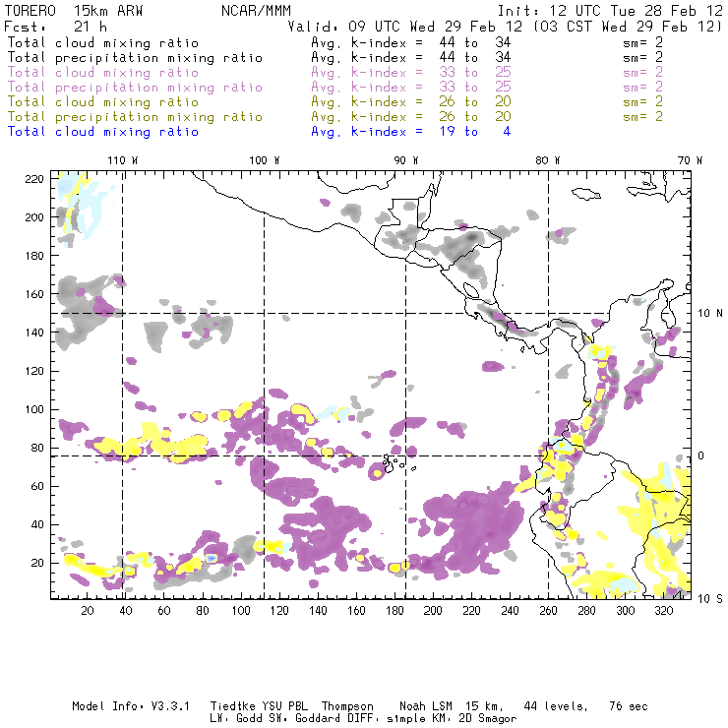
Task: Click the '0' equator latitude label
Action: coord(701,455)
